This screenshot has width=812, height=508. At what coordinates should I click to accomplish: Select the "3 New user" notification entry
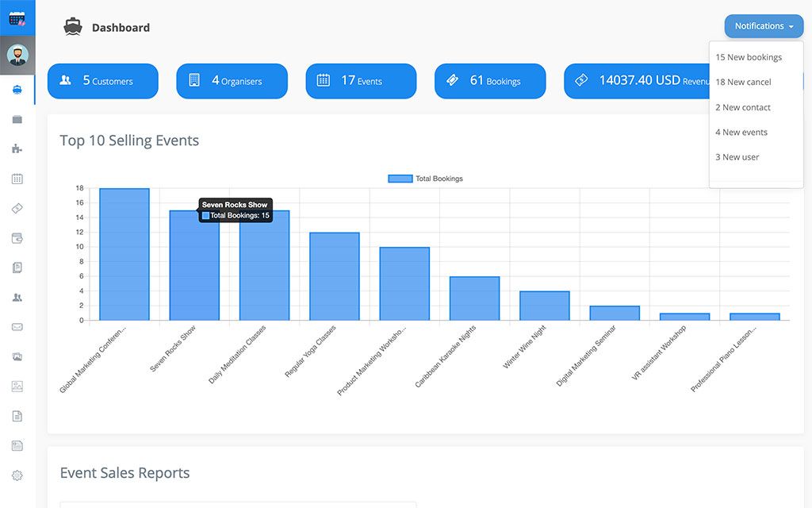pyautogui.click(x=737, y=156)
